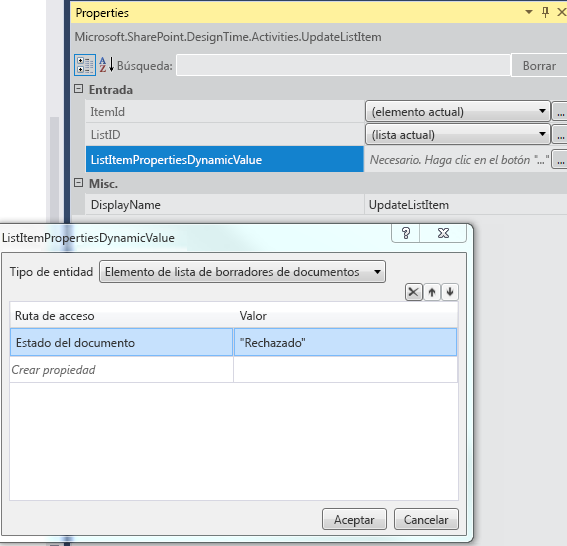Screen dimensions: 567x546
Task: Click Crear propiedad to add a property
Action: 122,370
